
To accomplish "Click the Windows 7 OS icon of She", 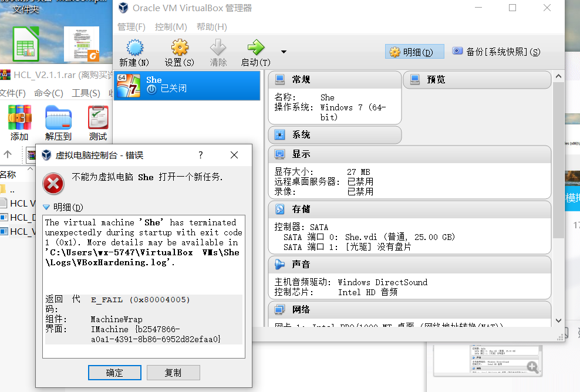I will tap(129, 86).
